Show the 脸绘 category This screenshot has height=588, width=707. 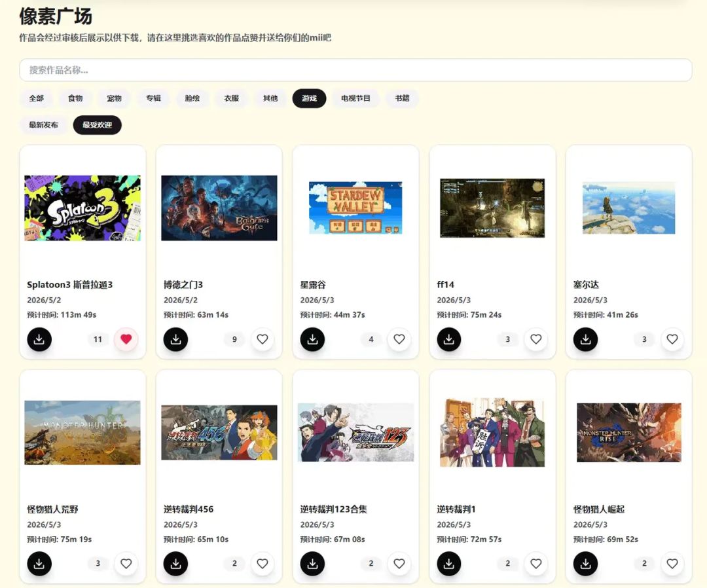pyautogui.click(x=192, y=98)
